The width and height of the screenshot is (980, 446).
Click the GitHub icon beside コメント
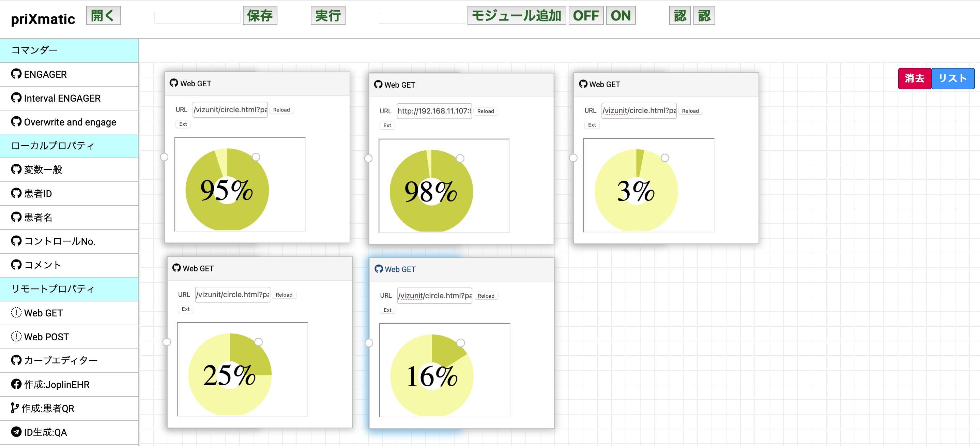tap(16, 265)
